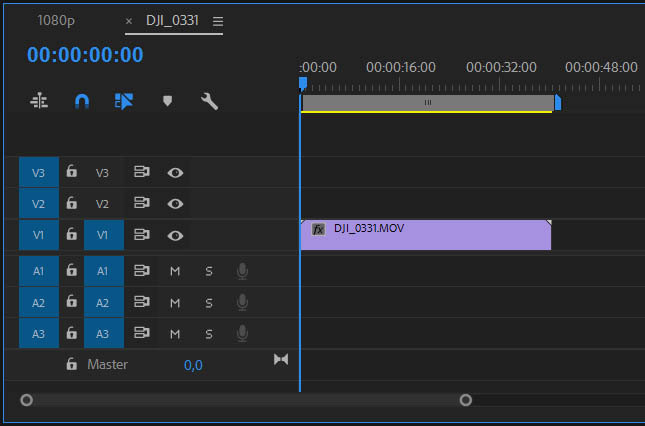Toggle V2 source patching button

39,204
